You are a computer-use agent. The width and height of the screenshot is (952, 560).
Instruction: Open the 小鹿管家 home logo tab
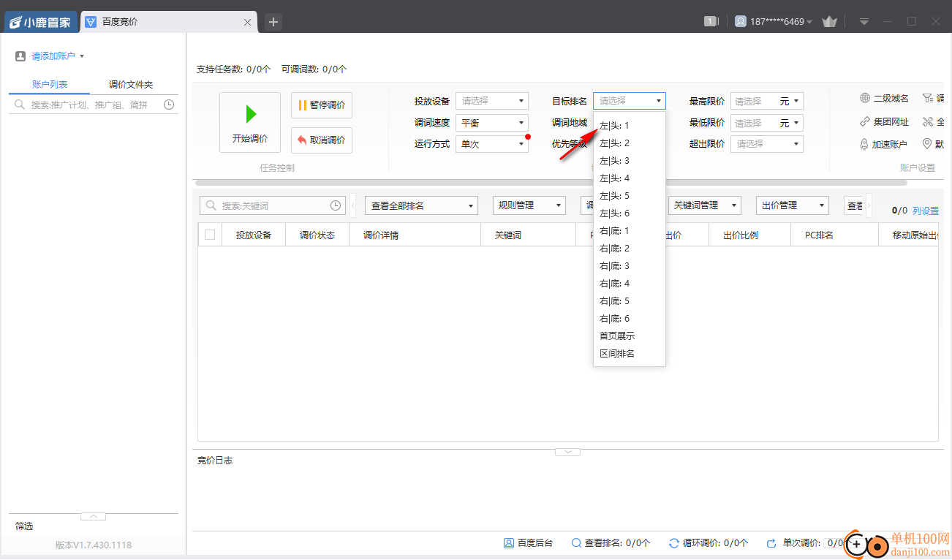pos(40,22)
